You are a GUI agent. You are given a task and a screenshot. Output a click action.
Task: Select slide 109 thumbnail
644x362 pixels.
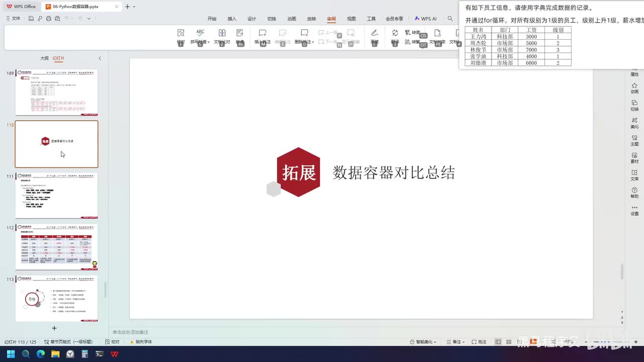56,93
